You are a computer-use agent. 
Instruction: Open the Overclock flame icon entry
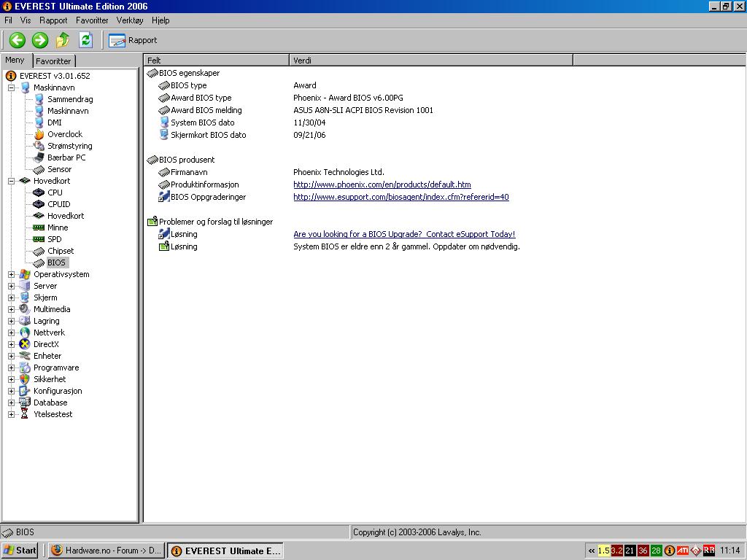pyautogui.click(x=64, y=134)
